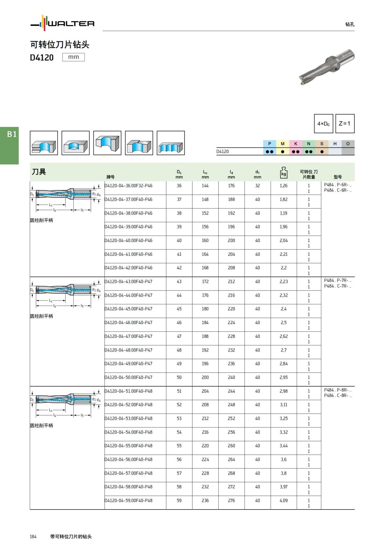Select designation D4120-04-42.00F40-P46
The width and height of the screenshot is (392, 555).
pyautogui.click(x=128, y=268)
